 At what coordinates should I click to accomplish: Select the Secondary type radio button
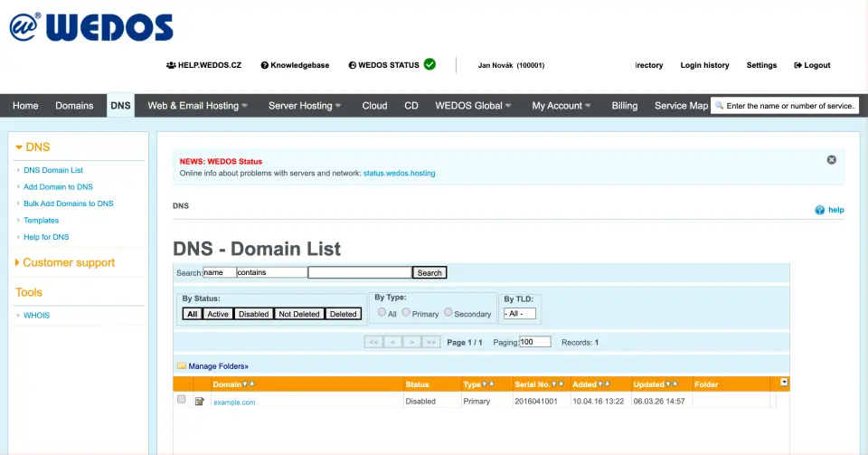[x=448, y=313]
